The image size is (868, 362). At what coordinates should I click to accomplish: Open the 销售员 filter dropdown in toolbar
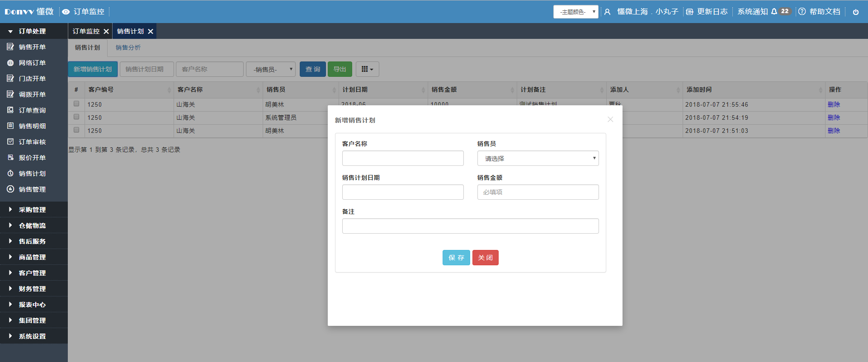[x=270, y=69]
